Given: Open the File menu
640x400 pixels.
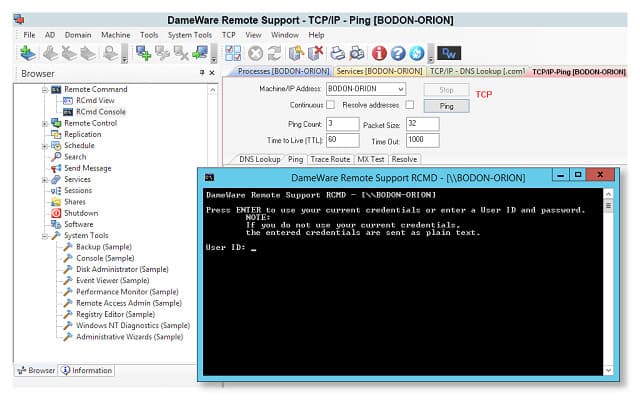Looking at the screenshot, I should coord(29,35).
